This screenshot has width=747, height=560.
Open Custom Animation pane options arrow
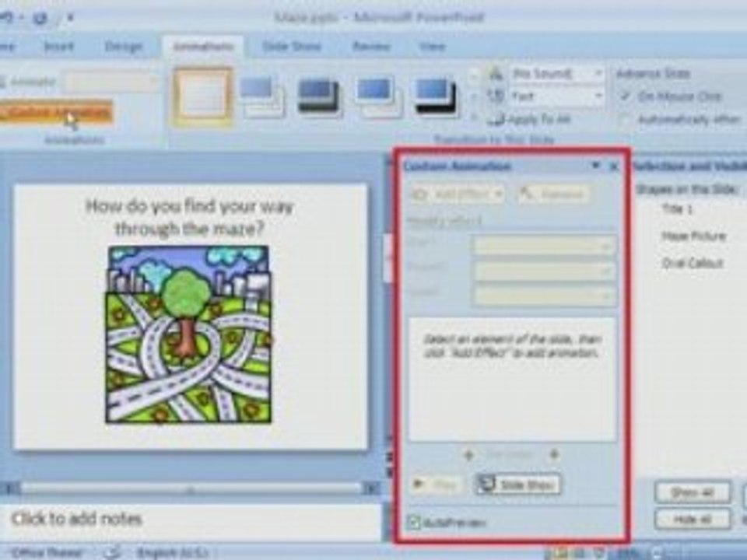tap(595, 166)
